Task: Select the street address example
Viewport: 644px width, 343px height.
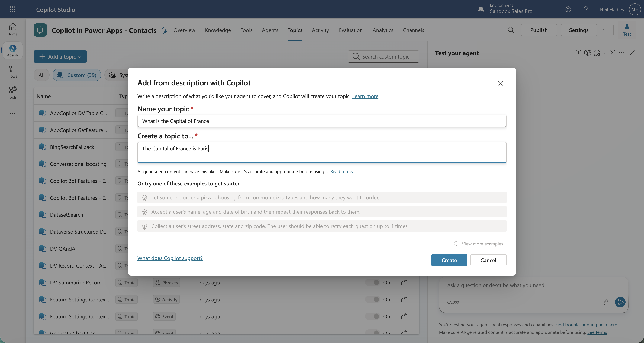Action: click(x=322, y=226)
